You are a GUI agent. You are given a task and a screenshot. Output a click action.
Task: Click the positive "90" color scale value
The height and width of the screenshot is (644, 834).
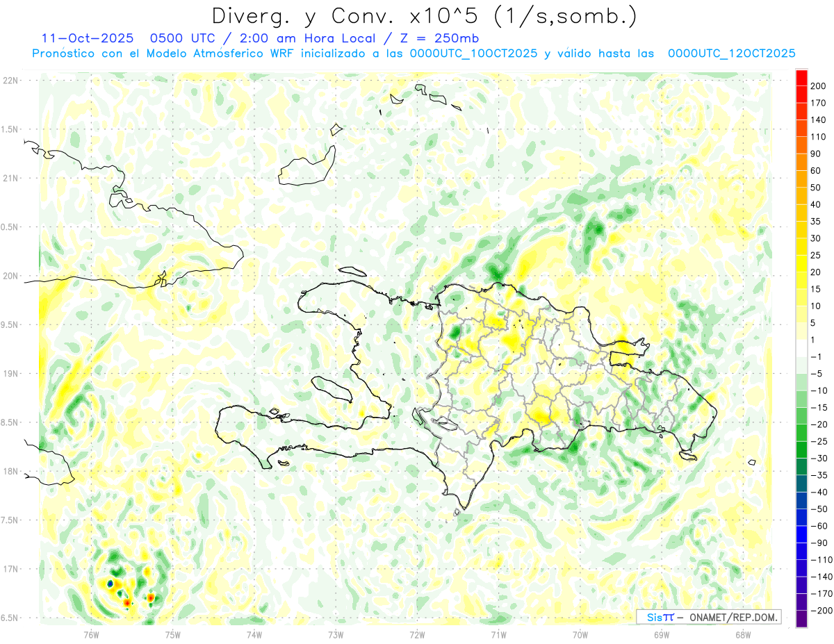pyautogui.click(x=817, y=154)
